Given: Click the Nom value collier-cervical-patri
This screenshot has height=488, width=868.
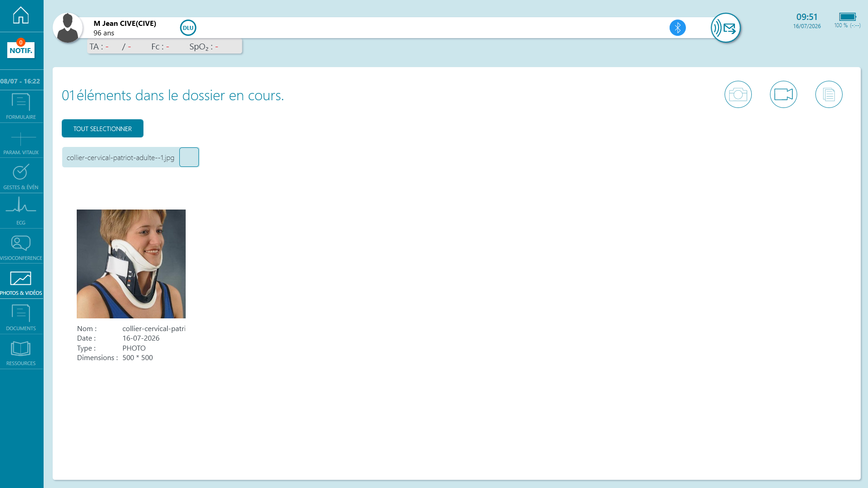Looking at the screenshot, I should coord(154,329).
